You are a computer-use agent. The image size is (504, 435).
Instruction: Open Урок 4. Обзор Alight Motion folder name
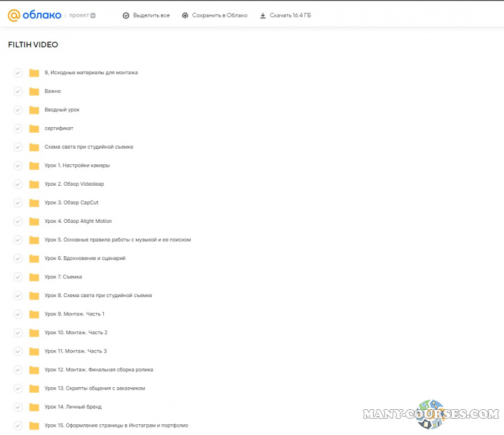[78, 222]
